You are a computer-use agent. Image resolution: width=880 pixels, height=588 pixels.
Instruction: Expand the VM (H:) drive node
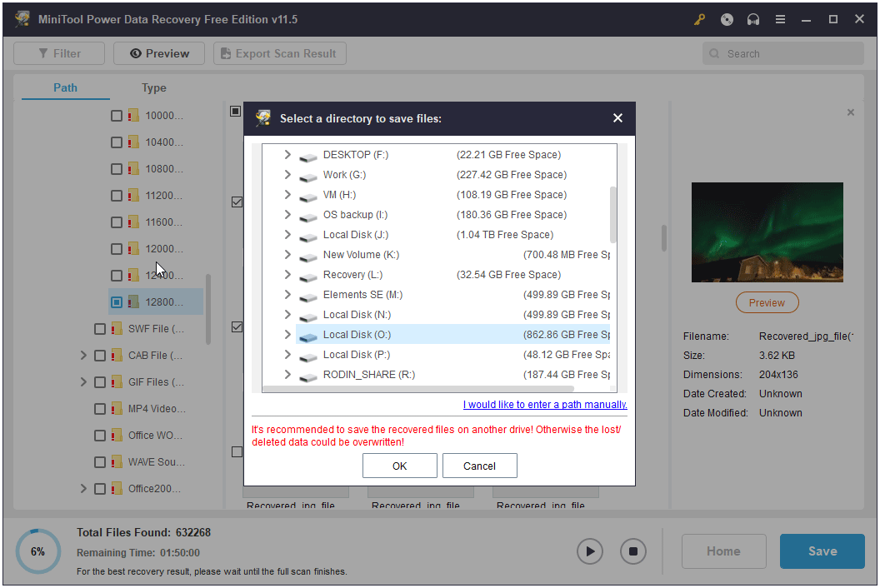(287, 195)
